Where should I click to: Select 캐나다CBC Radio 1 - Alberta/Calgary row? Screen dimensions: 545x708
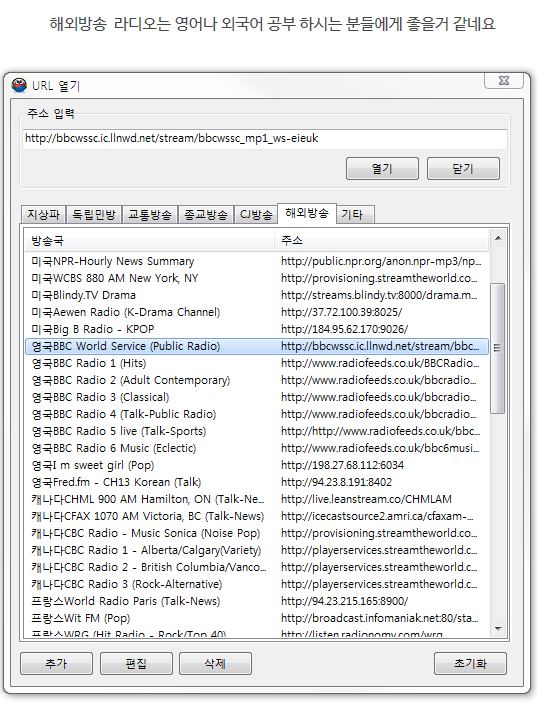click(257, 550)
